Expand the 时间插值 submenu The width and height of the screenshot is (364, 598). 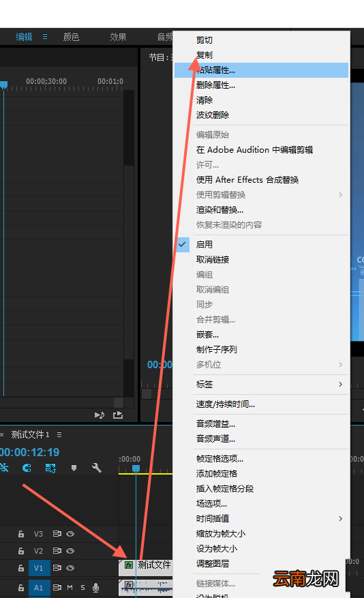pos(262,519)
